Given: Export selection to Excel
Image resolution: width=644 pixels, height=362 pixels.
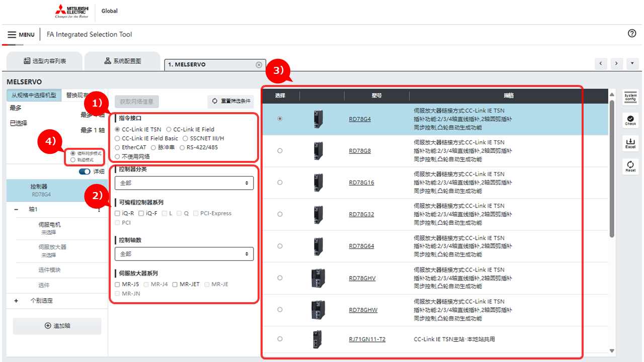Looking at the screenshot, I should tap(630, 143).
